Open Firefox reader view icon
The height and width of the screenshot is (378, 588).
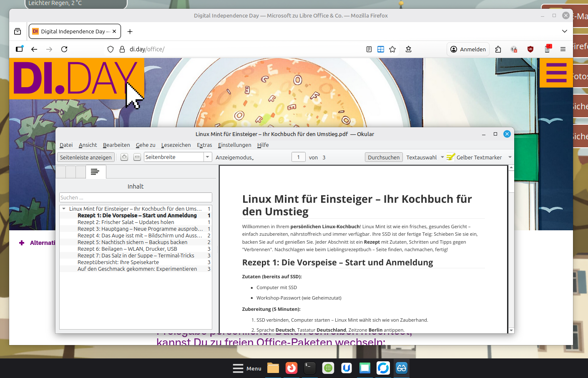tap(369, 49)
